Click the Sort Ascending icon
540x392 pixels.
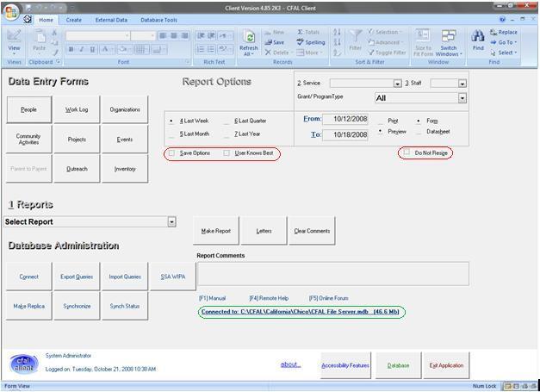337,33
